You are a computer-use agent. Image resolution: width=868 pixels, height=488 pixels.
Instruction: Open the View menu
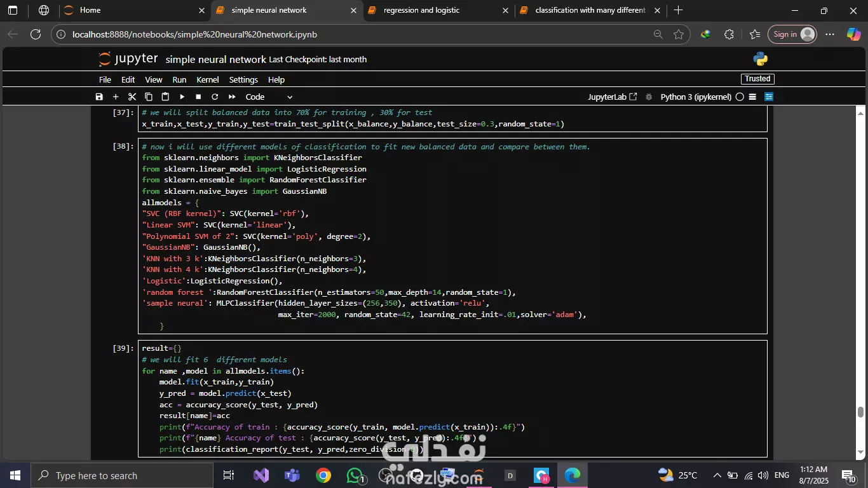tap(154, 79)
